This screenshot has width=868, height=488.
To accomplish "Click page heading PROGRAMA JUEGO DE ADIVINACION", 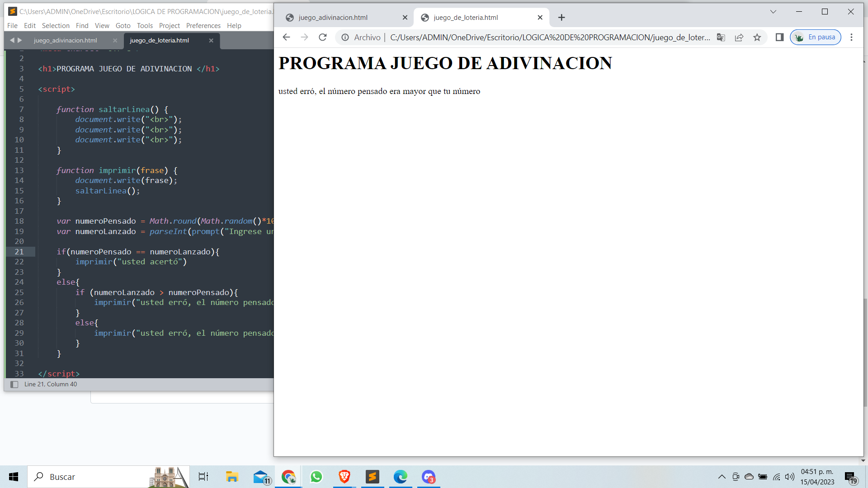I will click(x=445, y=63).
